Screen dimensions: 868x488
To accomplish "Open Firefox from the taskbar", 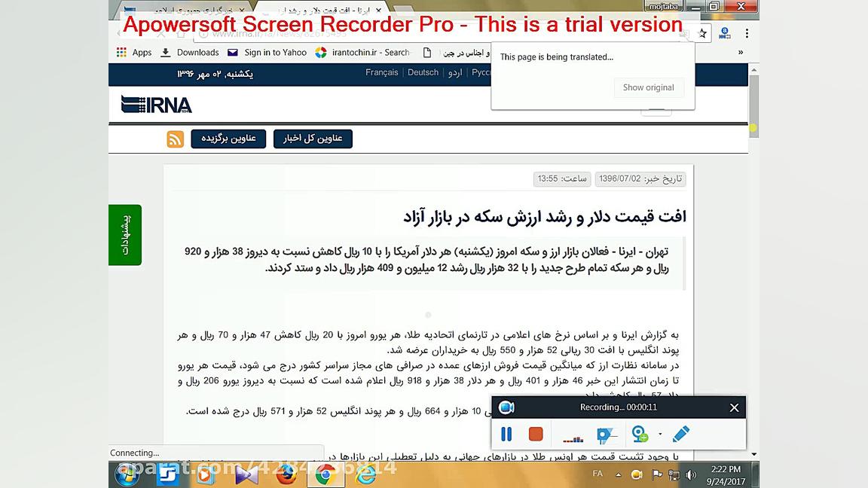I will click(286, 474).
